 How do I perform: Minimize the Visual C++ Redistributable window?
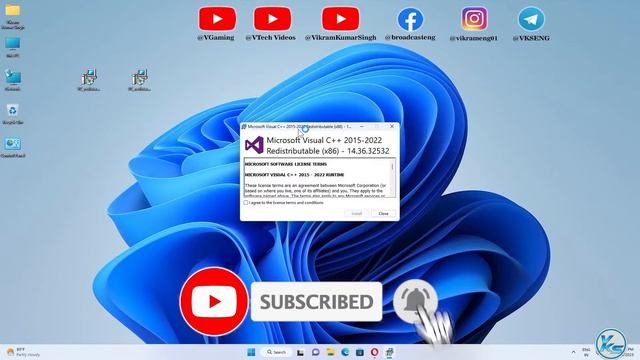[x=362, y=127]
